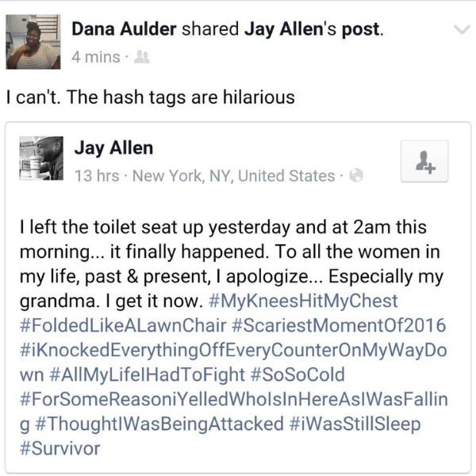Open New York, NY location link
476x476 pixels.
pos(233,176)
